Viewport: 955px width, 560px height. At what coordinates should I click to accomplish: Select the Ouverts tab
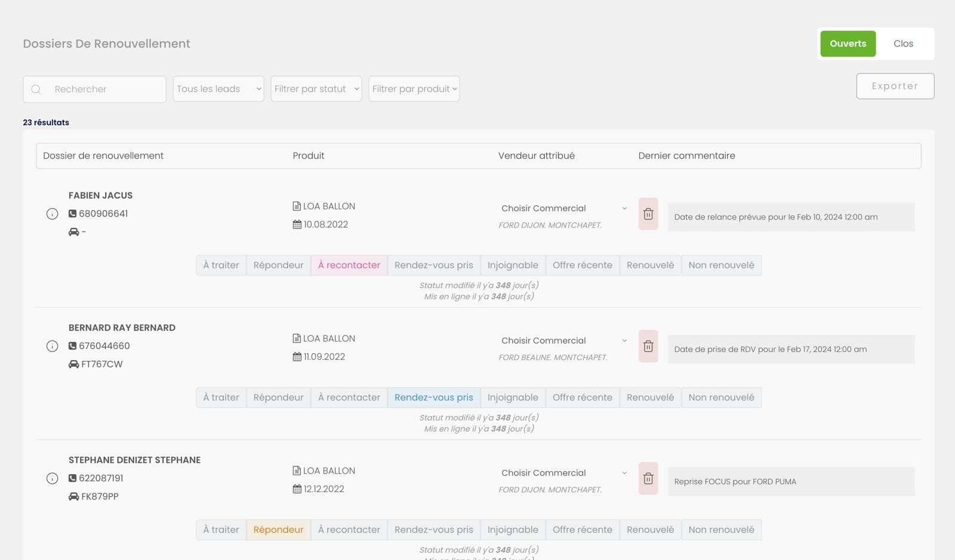[x=848, y=44]
